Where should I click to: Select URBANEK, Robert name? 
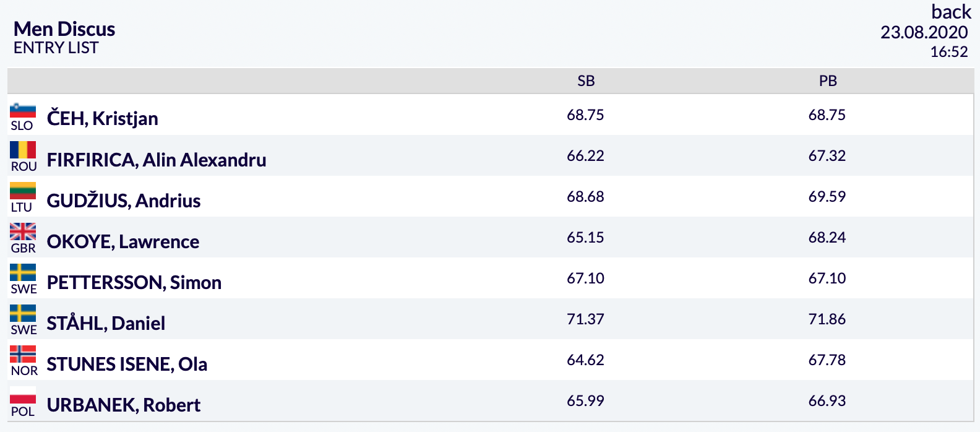[x=124, y=405]
